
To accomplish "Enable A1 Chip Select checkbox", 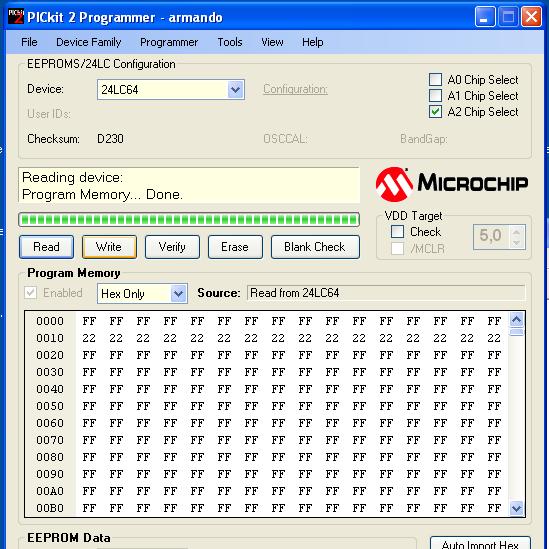I will [435, 95].
